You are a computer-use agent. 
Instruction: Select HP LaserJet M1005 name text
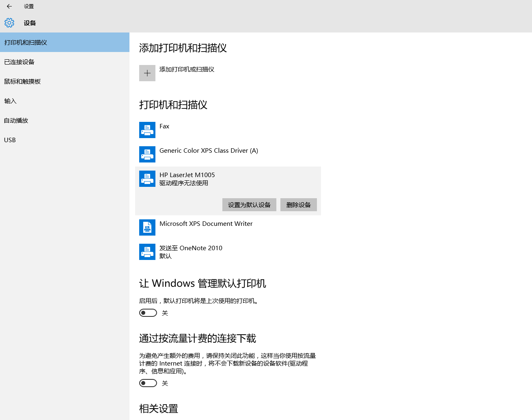click(187, 175)
